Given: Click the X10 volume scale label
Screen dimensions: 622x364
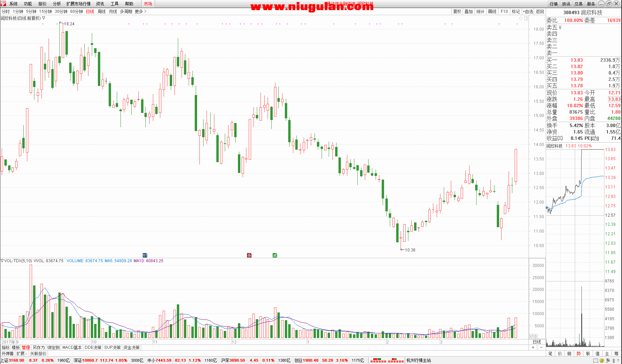Looking at the screenshot, I should 533,336.
